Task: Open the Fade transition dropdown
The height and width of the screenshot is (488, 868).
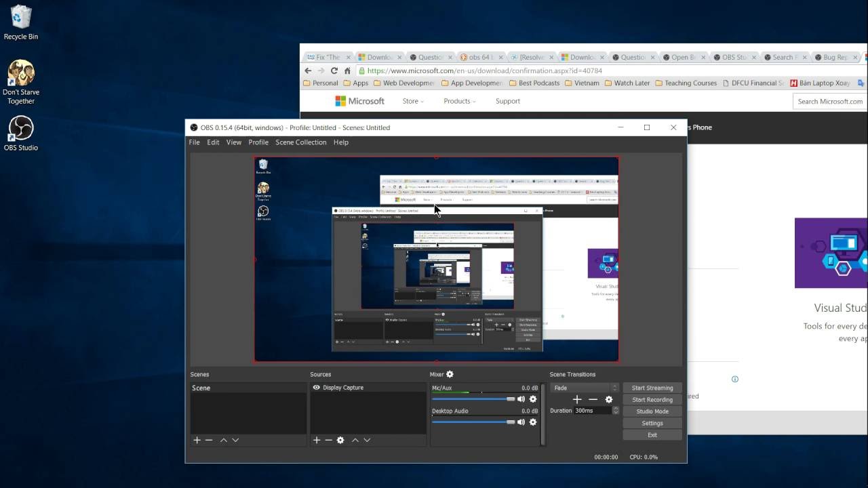Action: (x=585, y=388)
